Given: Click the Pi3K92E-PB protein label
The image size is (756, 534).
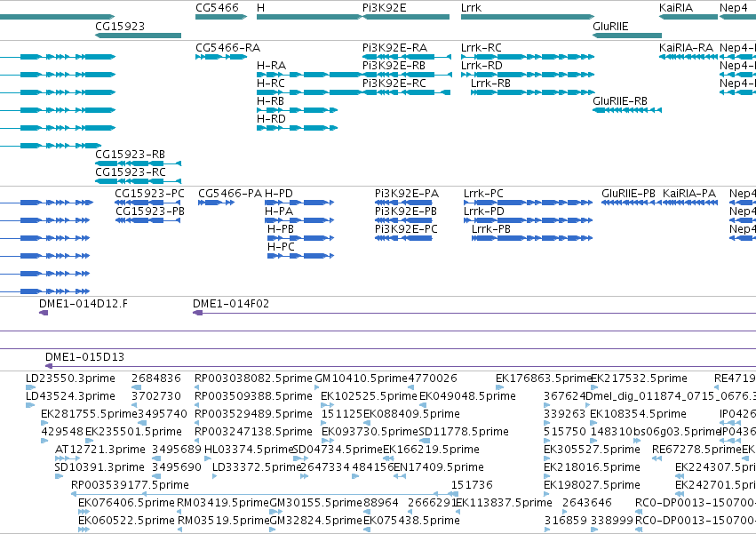Looking at the screenshot, I should tap(406, 211).
